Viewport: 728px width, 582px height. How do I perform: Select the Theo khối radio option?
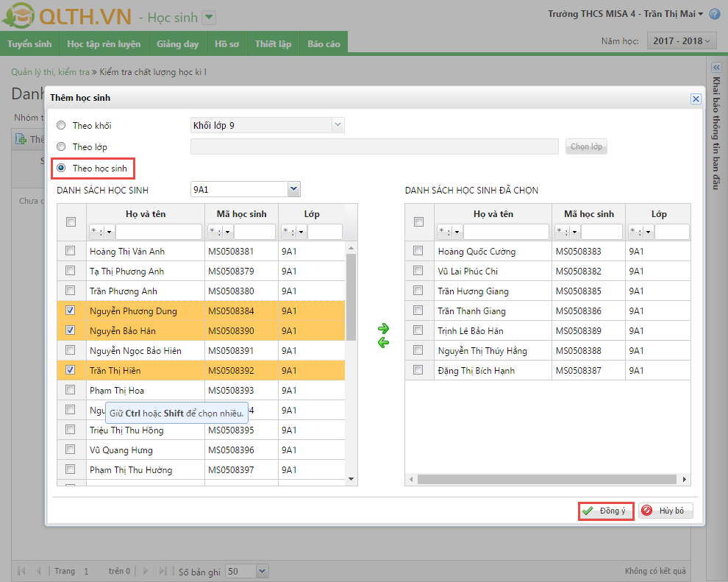61,126
